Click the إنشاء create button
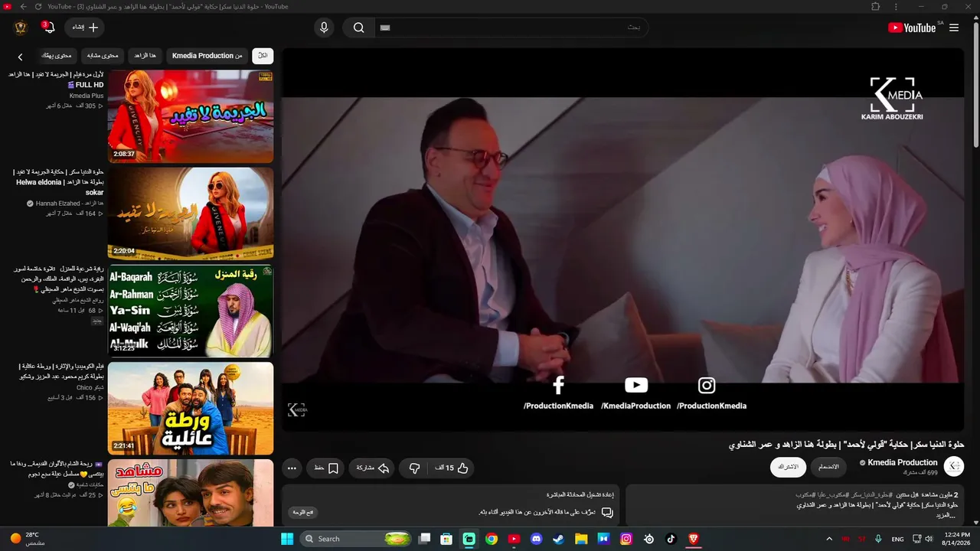The width and height of the screenshot is (980, 551). (85, 28)
